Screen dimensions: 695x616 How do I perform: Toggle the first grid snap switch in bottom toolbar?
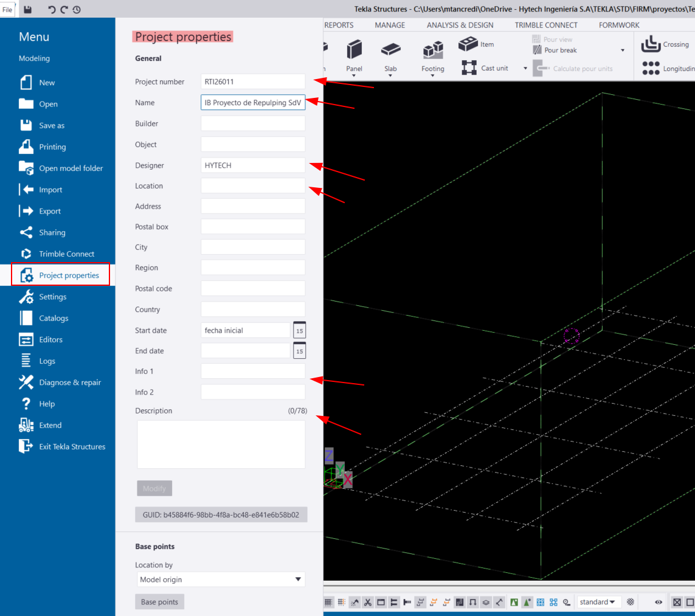point(328,602)
